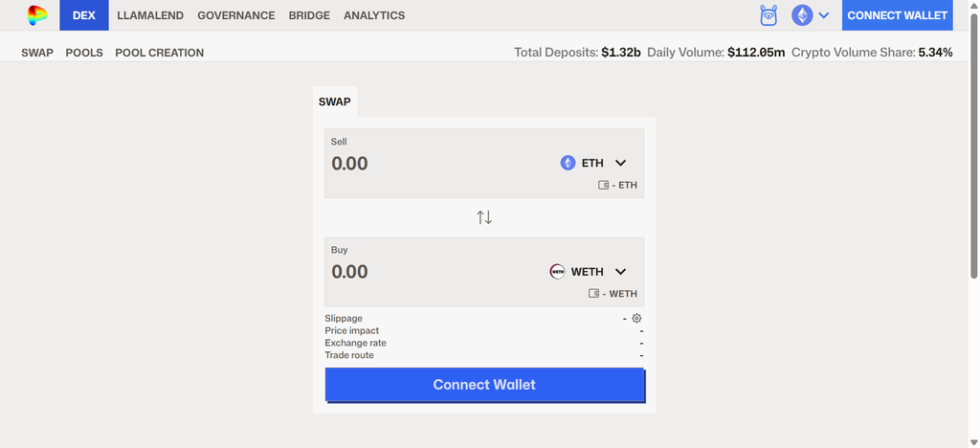This screenshot has width=980, height=448.
Task: Click the Daily Volume $112.05m value
Action: point(756,53)
